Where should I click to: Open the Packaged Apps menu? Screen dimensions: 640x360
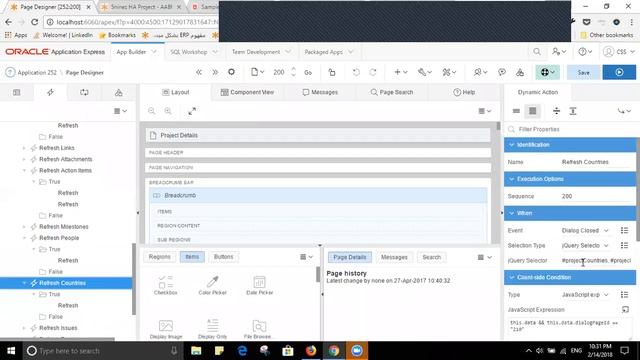[x=329, y=52]
